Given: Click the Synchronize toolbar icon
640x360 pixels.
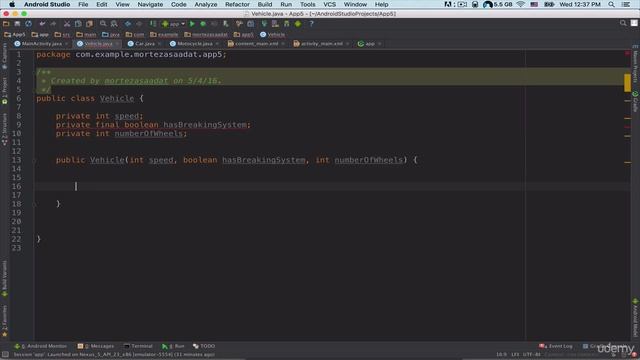Looking at the screenshot, I should click(x=28, y=24).
